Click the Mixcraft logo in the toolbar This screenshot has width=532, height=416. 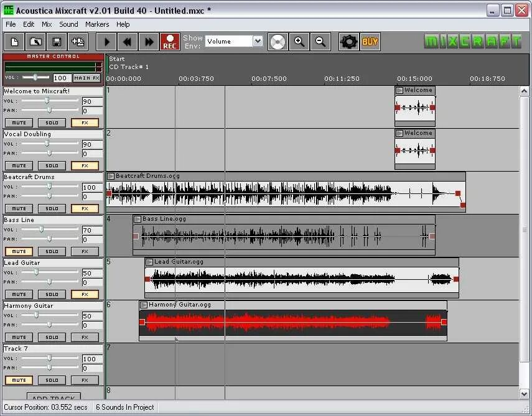coord(473,42)
